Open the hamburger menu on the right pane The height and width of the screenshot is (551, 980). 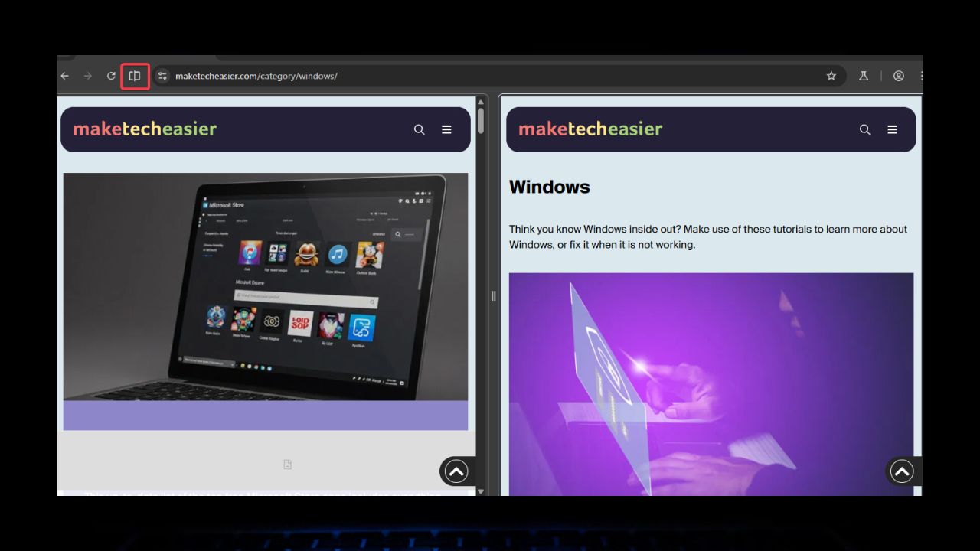point(892,129)
